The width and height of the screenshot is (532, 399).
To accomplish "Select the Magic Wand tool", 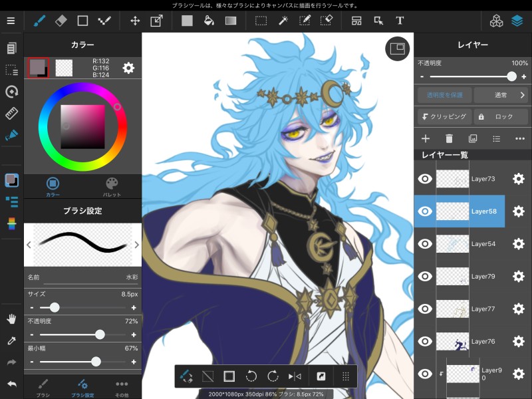I will 283,21.
